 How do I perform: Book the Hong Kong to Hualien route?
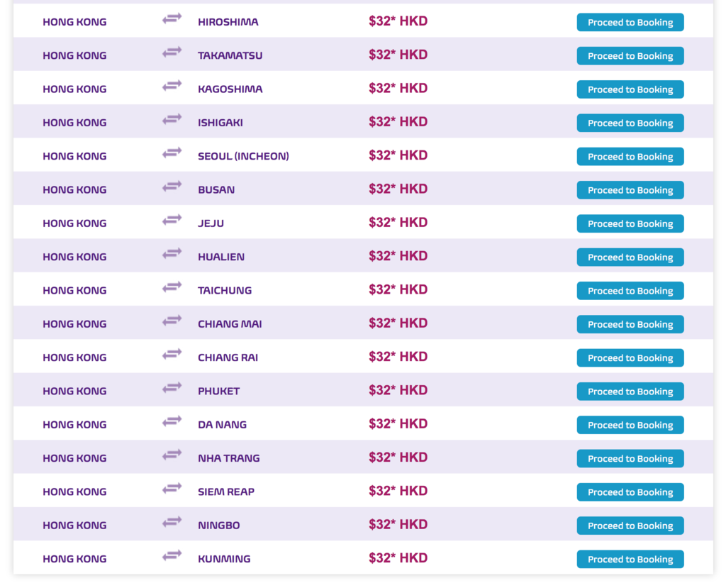(630, 257)
